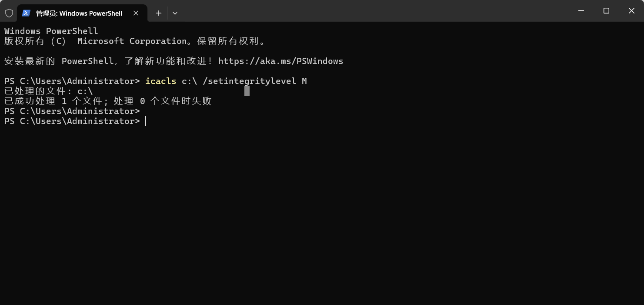Maximize the terminal window
This screenshot has height=305, width=644.
(606, 10)
